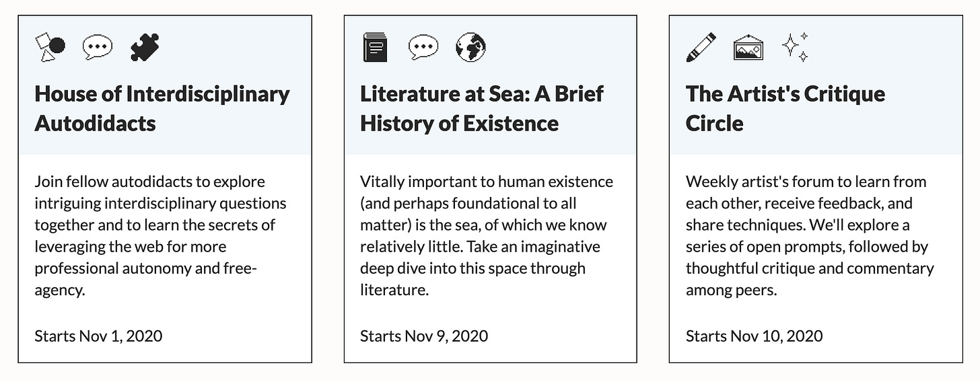
Task: Click the sparkles icon
Action: click(795, 47)
